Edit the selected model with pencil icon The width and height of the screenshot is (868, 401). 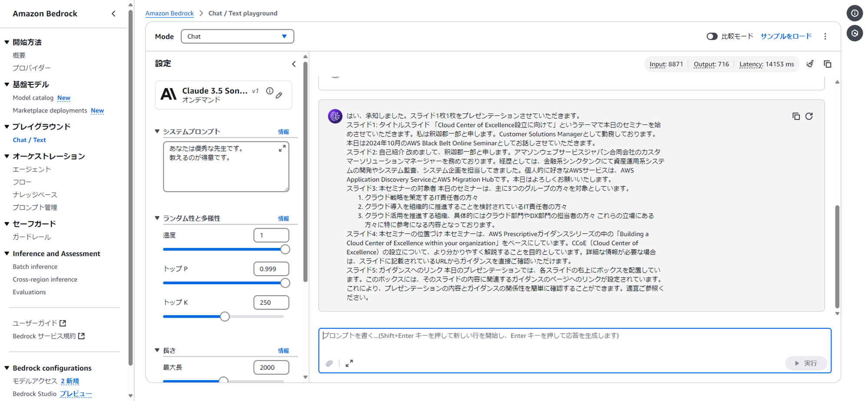[279, 95]
